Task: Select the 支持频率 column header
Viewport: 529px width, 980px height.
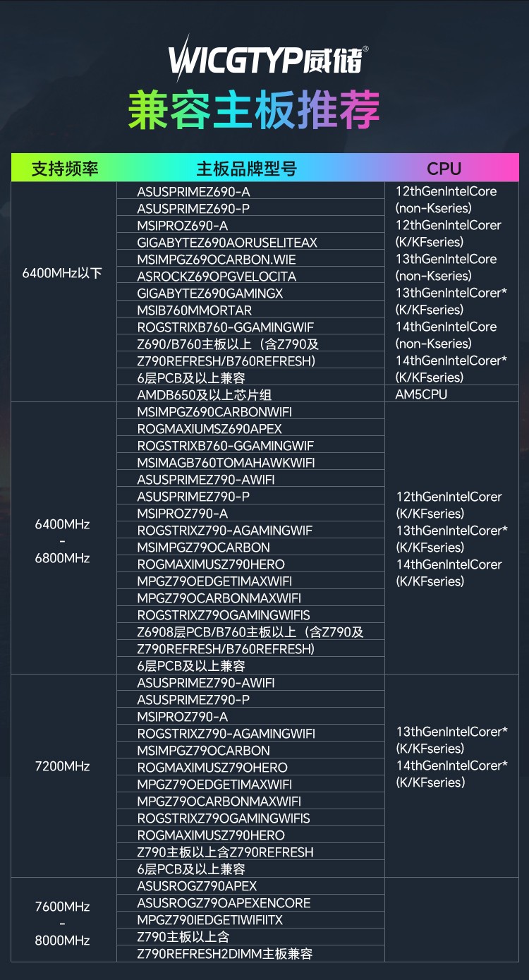Action: tap(65, 169)
